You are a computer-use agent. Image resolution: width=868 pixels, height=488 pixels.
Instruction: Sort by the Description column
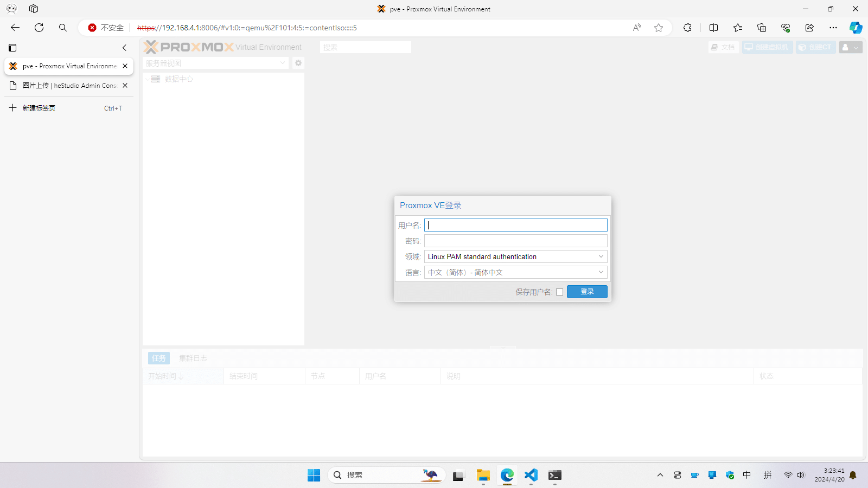[597, 376]
